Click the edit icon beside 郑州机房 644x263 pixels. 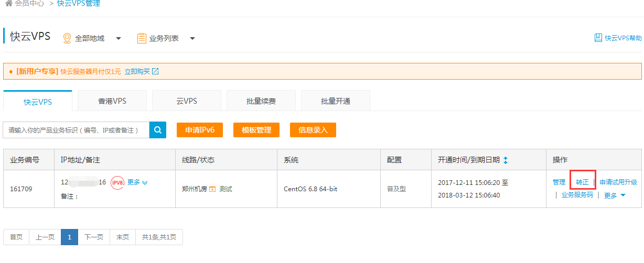click(212, 189)
